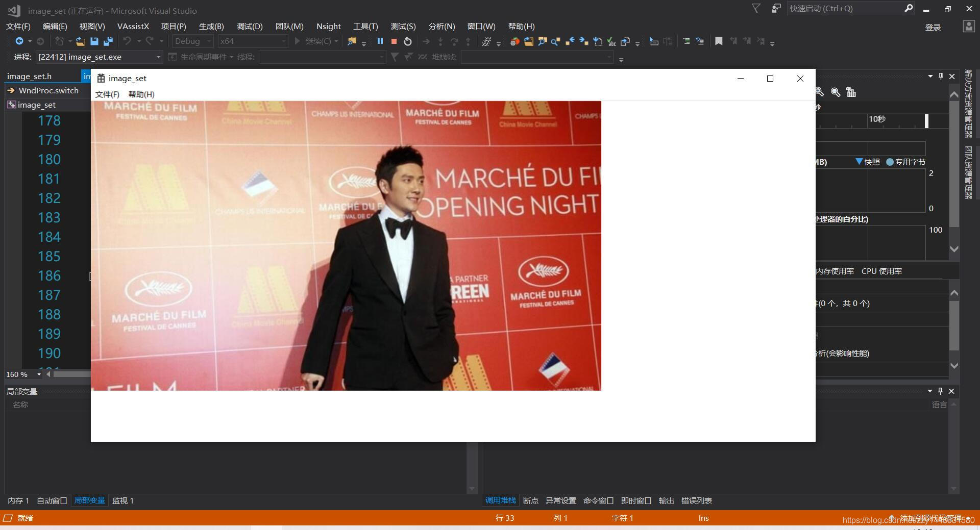Click the VAssistX open file in solution icon
The width and height of the screenshot is (980, 530).
click(x=528, y=41)
